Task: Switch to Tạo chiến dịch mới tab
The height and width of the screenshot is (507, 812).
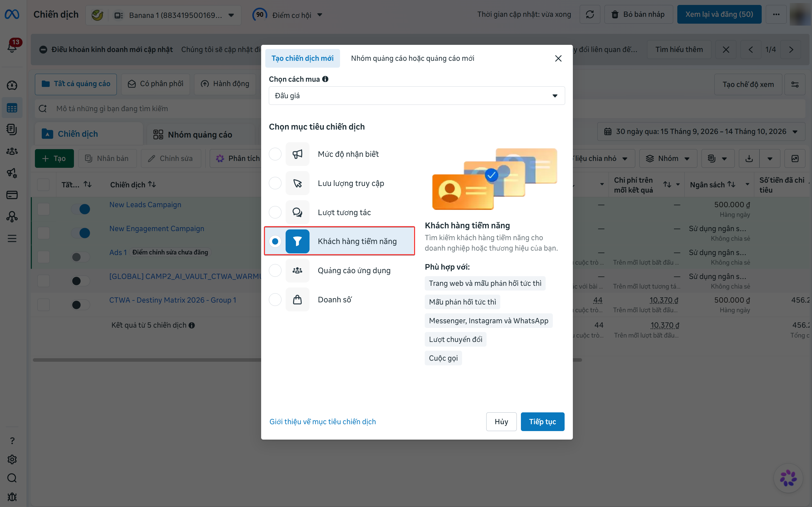Action: pos(302,58)
